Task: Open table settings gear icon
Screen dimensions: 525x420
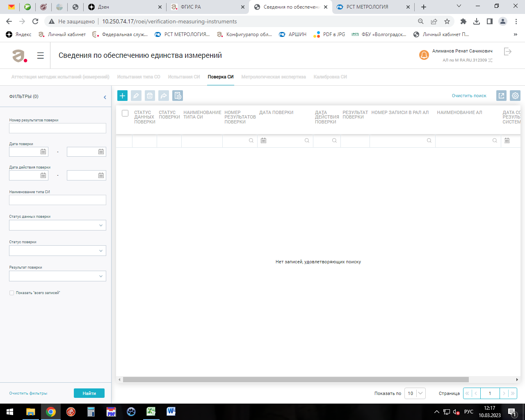Action: [515, 96]
